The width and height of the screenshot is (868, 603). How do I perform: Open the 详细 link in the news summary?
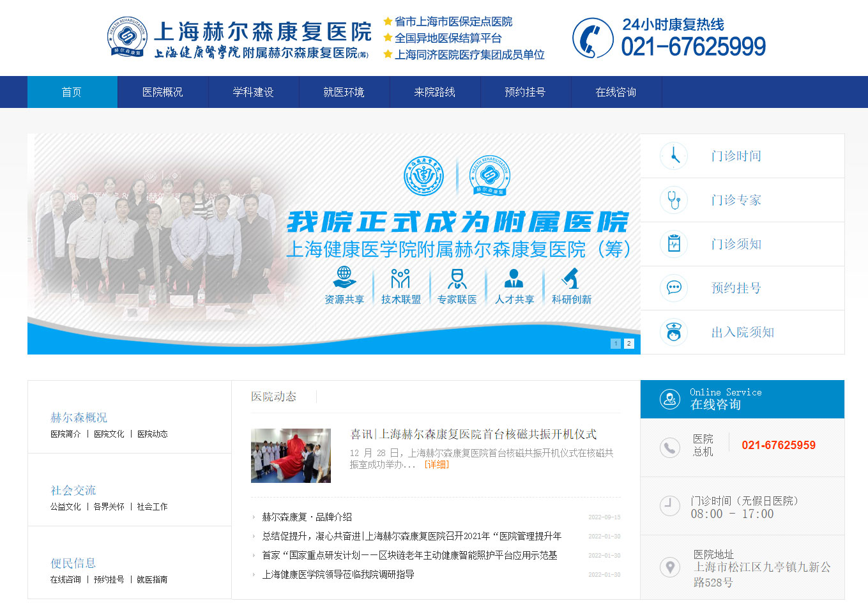click(x=436, y=465)
